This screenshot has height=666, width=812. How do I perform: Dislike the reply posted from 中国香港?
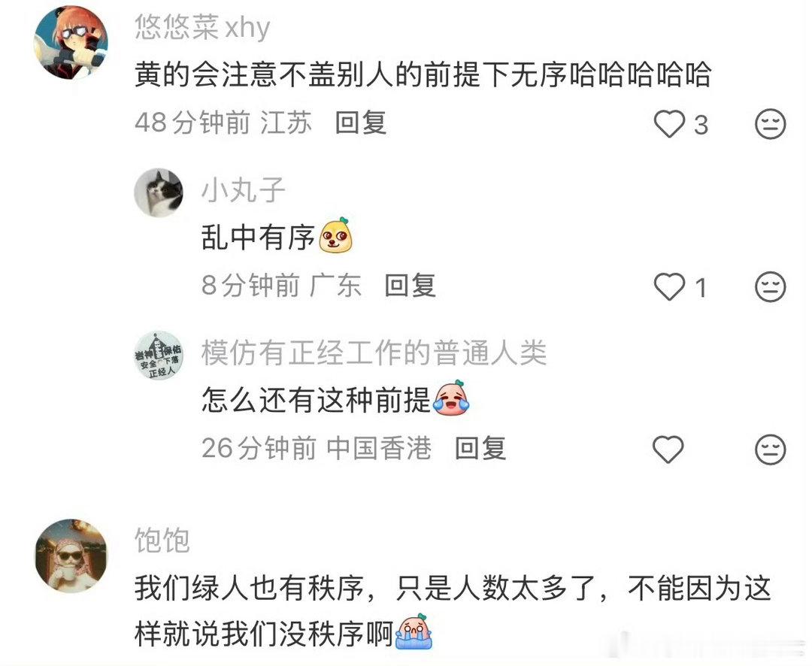(770, 449)
